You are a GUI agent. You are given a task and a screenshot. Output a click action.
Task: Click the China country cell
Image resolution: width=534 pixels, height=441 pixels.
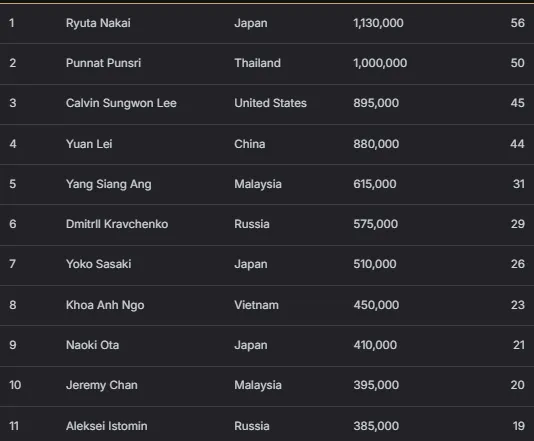250,144
